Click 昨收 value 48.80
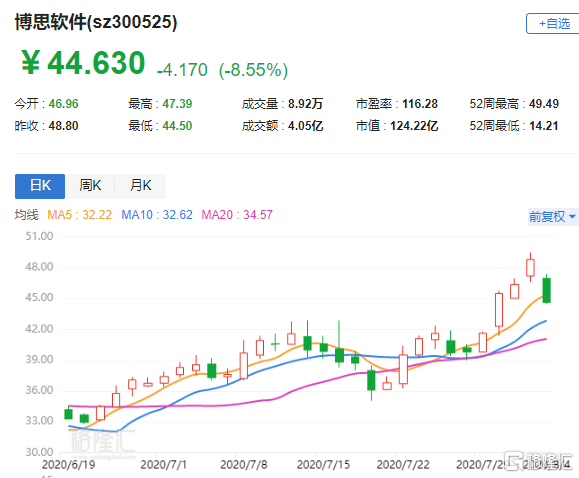This screenshot has height=478, width=579. click(x=64, y=126)
